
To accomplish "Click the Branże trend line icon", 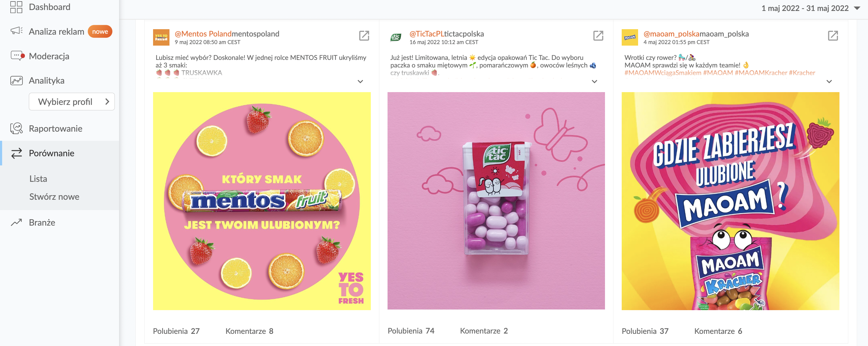I will 16,222.
